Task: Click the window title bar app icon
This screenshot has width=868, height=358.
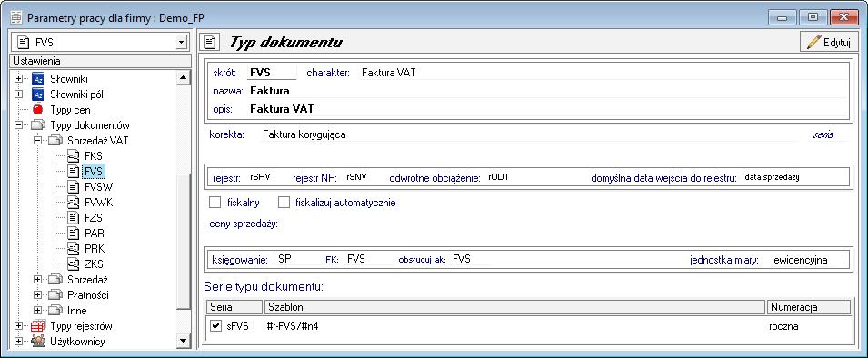Action: point(16,16)
